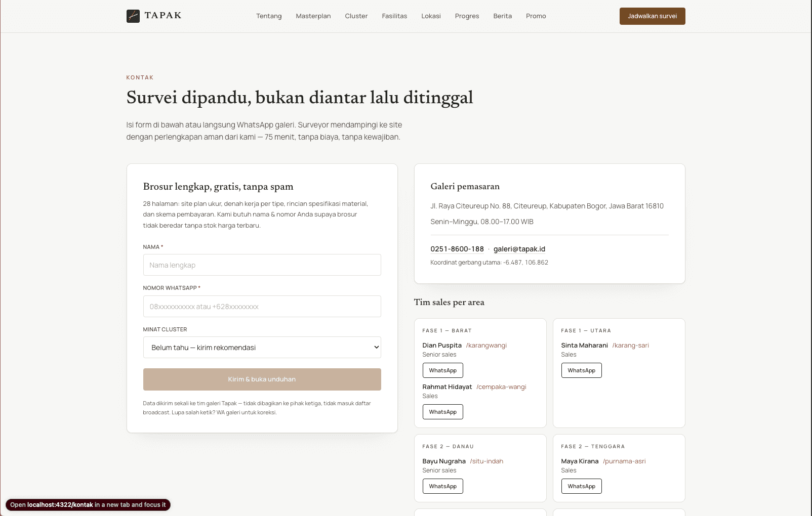Contact Rahmat Hidayat via WhatsApp
The image size is (812, 516).
click(x=443, y=412)
